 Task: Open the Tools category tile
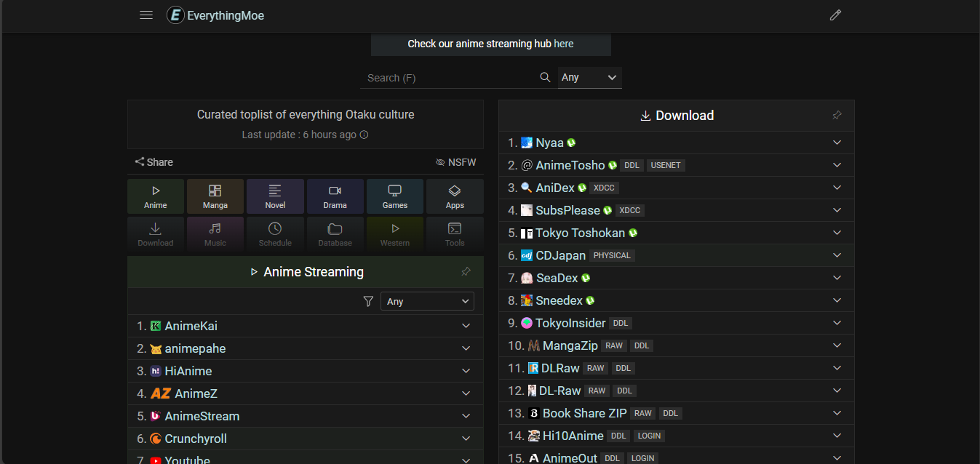coord(455,234)
